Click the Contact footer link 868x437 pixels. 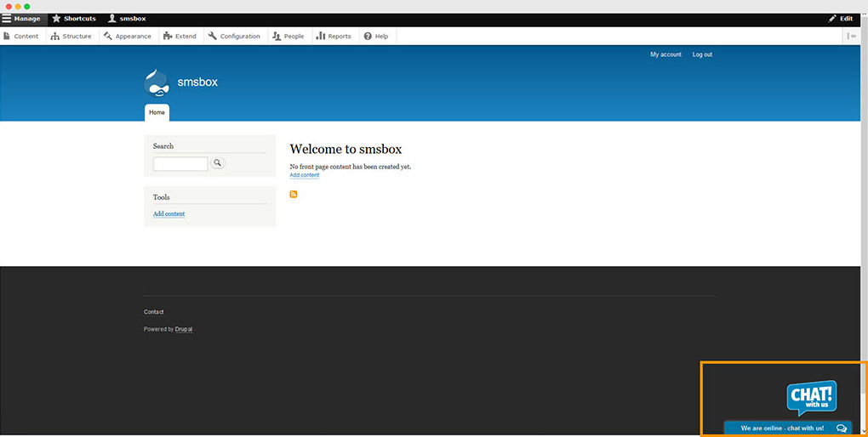(153, 312)
